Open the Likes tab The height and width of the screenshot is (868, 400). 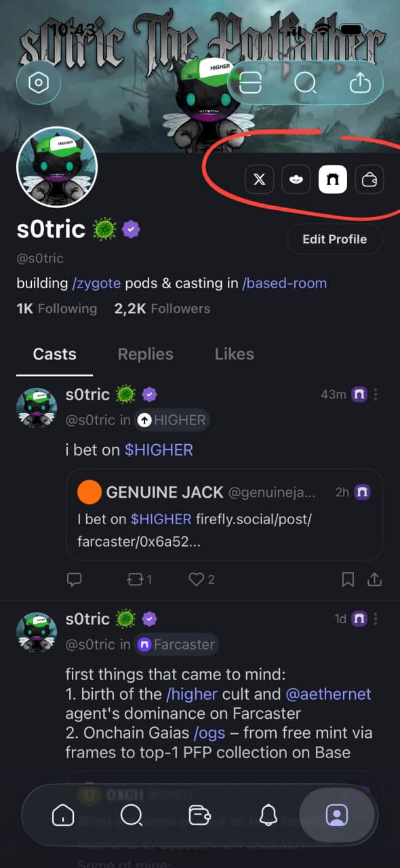(234, 353)
